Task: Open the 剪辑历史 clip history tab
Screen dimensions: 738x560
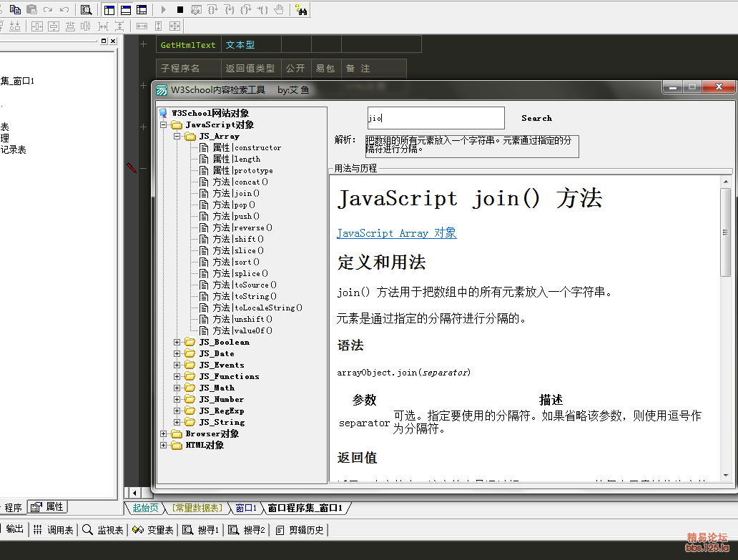Action: (300, 530)
